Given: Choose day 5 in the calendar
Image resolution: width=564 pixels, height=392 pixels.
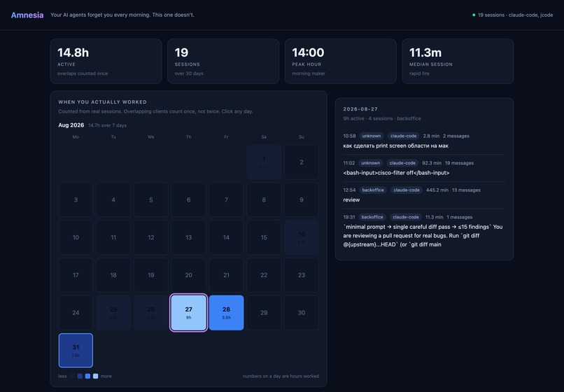Looking at the screenshot, I should (x=151, y=199).
